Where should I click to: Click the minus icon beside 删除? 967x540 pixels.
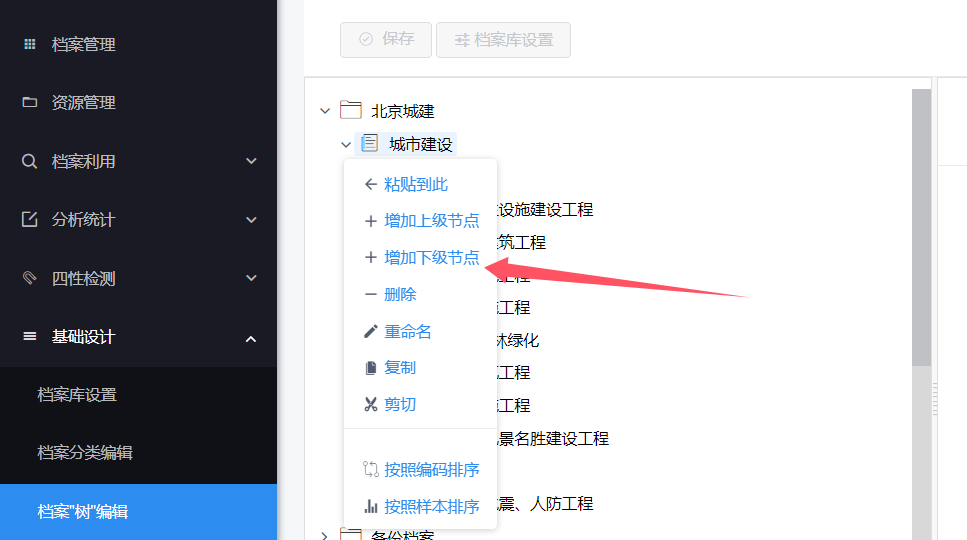tap(371, 294)
